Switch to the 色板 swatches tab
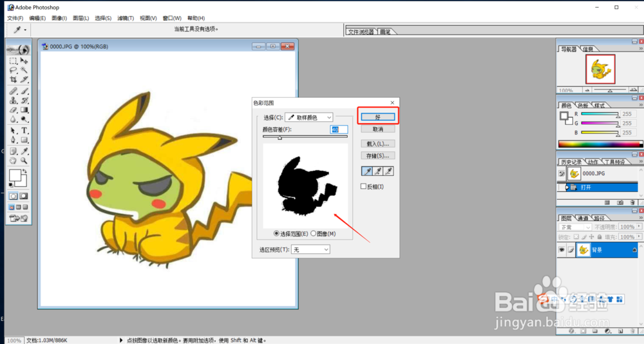This screenshot has width=644, height=344. coord(583,105)
